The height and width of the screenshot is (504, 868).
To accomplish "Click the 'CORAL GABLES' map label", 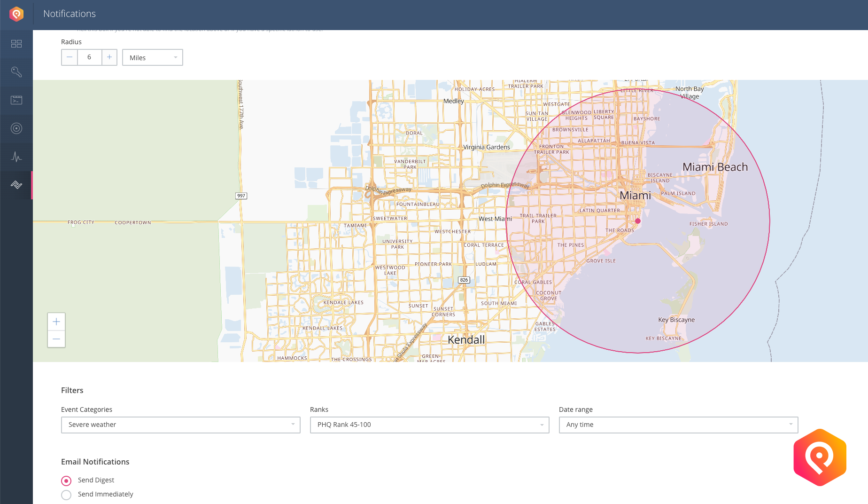I will tap(533, 282).
